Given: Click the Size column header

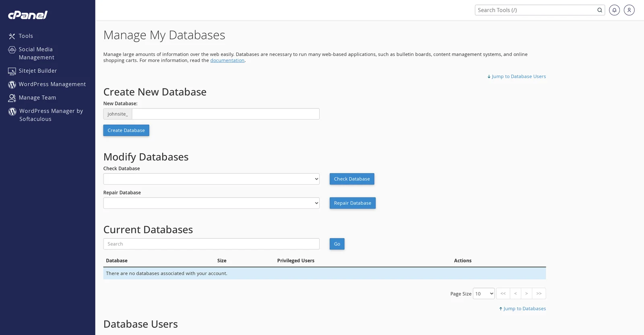Looking at the screenshot, I should (x=222, y=261).
